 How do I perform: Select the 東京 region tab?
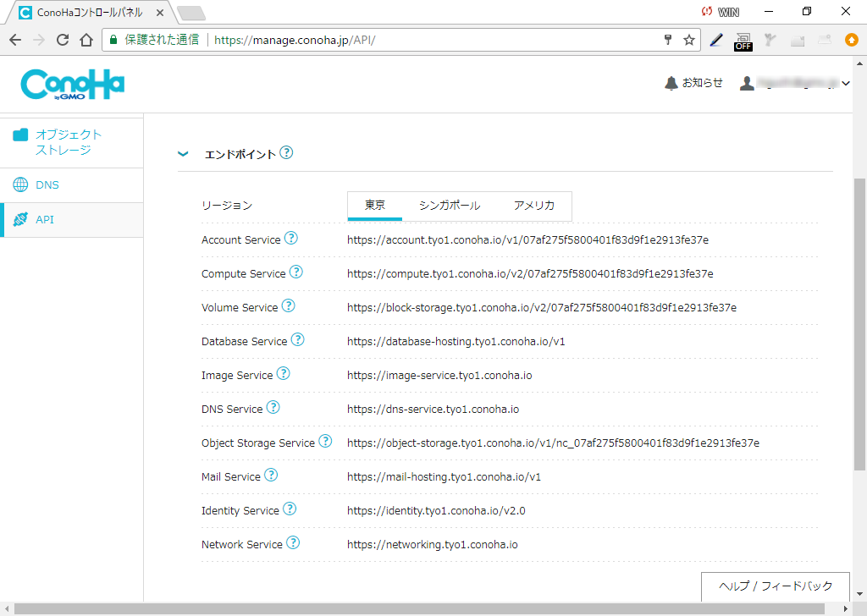coord(375,206)
